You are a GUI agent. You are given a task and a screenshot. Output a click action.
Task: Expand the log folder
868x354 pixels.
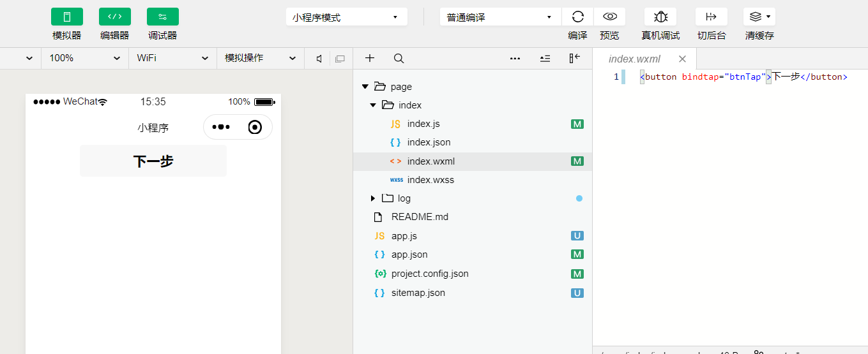tap(373, 198)
